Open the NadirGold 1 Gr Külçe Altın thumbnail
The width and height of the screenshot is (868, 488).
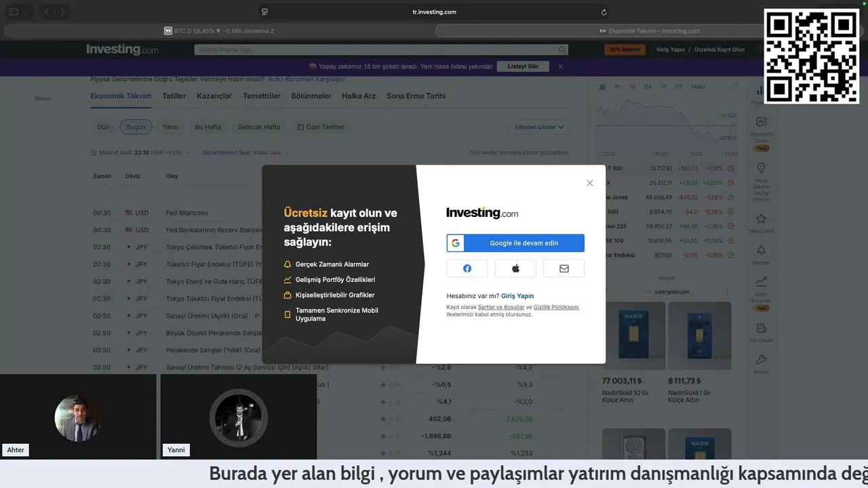pyautogui.click(x=699, y=335)
